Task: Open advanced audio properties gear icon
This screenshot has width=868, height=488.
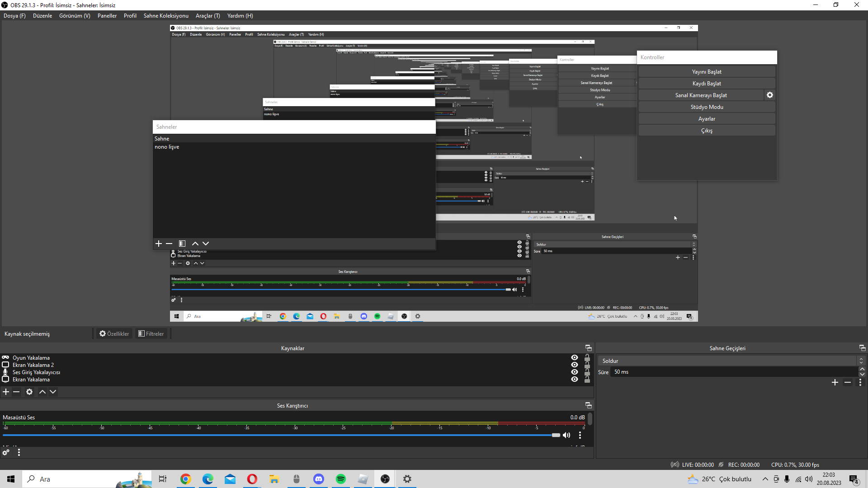Action: 6,452
